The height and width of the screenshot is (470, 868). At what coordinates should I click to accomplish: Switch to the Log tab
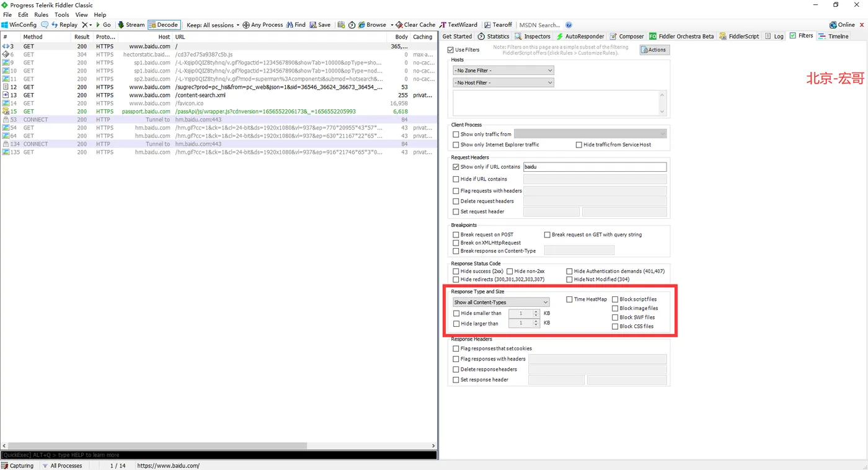tap(774, 36)
